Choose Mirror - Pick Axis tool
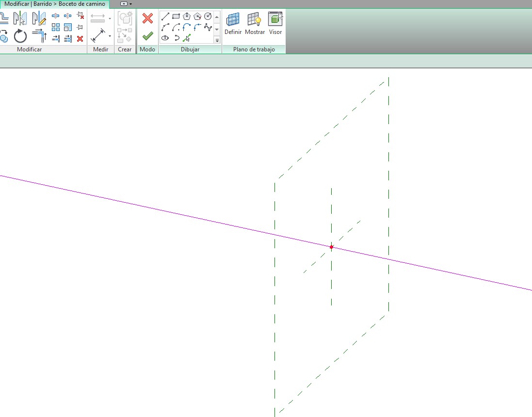Image resolution: width=532 pixels, height=417 pixels. click(20, 18)
